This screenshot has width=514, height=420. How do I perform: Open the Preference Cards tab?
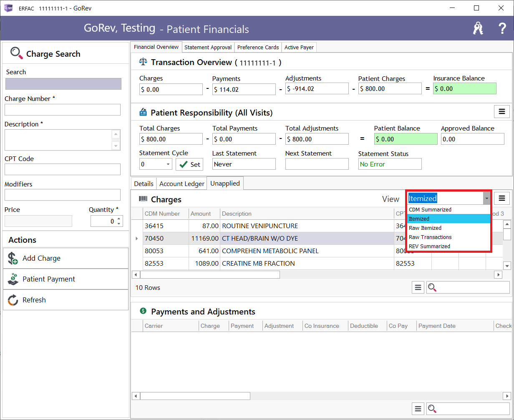coord(258,48)
